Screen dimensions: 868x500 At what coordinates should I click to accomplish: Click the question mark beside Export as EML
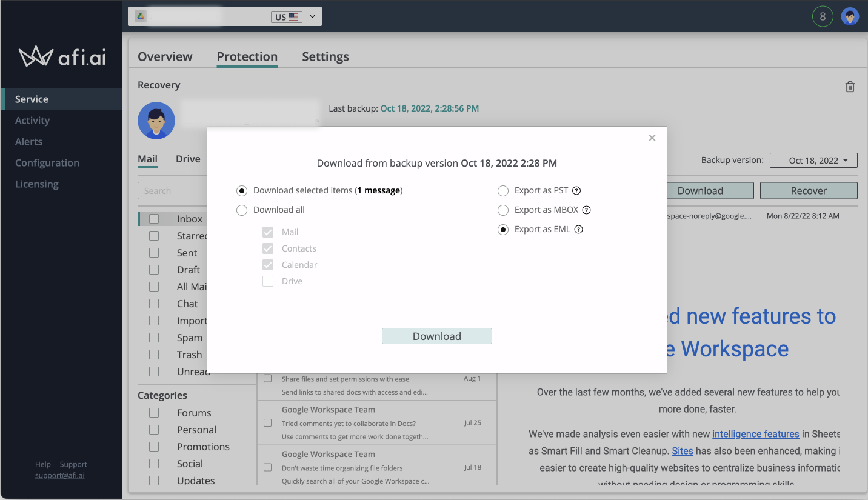[x=578, y=229]
